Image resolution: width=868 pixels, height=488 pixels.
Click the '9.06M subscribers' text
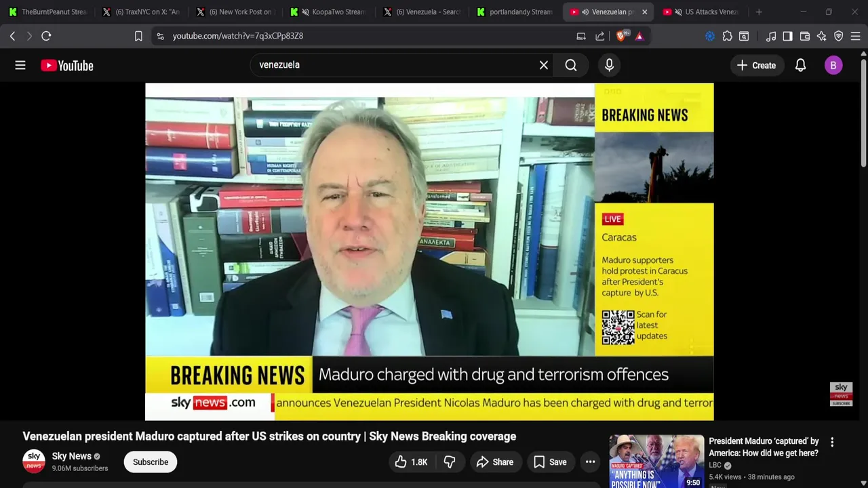[80, 468]
